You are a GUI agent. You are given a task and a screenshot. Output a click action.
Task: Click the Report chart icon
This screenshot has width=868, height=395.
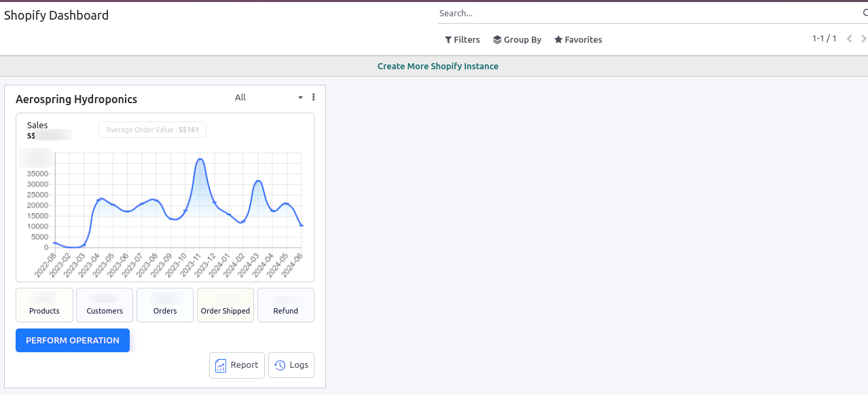pyautogui.click(x=221, y=366)
